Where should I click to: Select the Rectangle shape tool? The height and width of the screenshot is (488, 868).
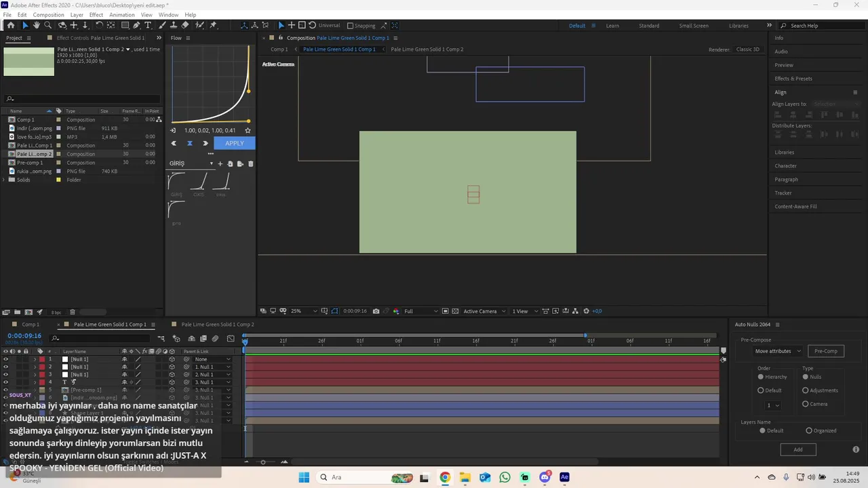[x=124, y=25]
